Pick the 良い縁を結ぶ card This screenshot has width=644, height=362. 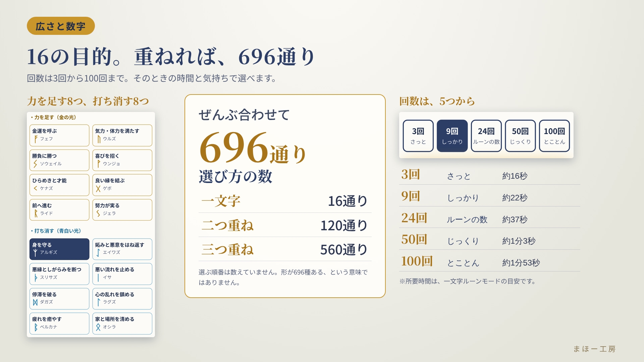(122, 185)
